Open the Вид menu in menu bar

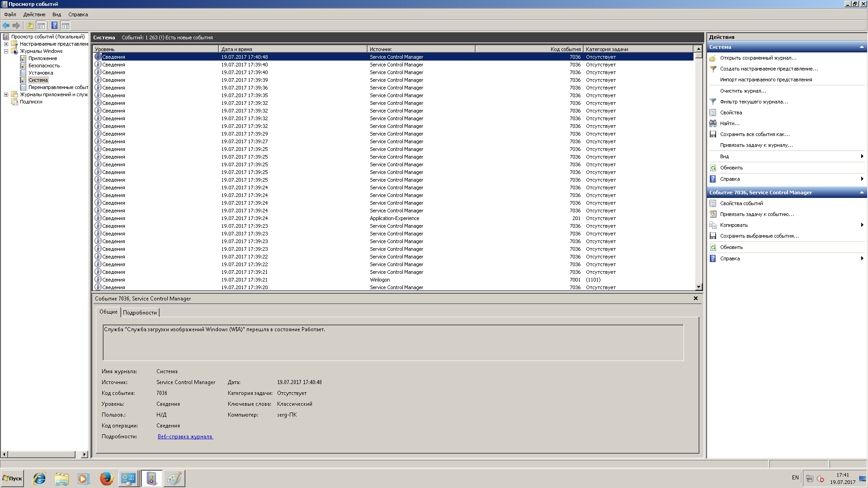point(57,14)
